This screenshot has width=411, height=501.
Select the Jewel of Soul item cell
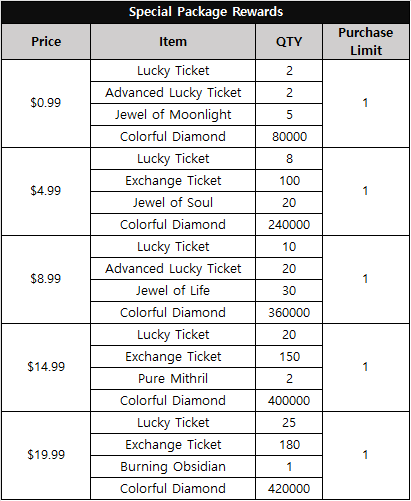point(173,203)
